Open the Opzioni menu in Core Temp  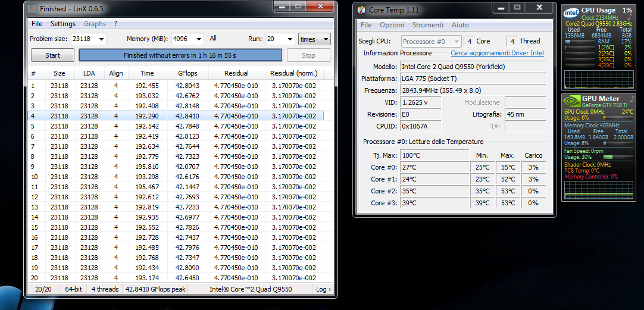(392, 25)
